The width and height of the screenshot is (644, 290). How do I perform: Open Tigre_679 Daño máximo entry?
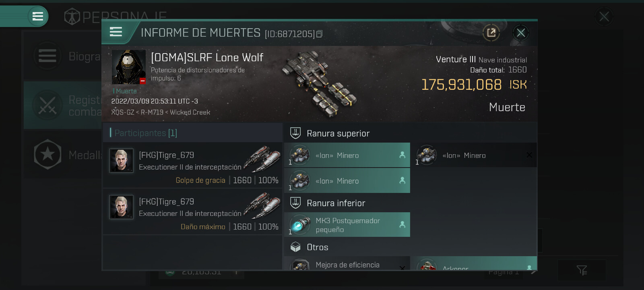tap(192, 212)
